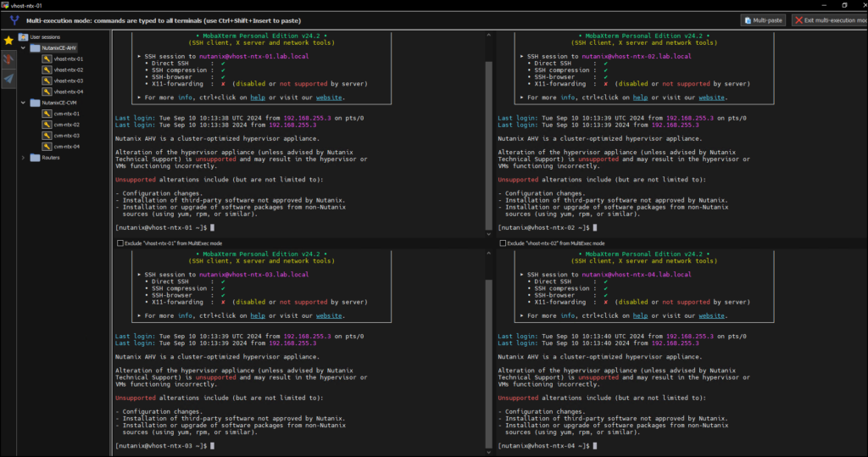The height and width of the screenshot is (457, 868).
Task: Click the key icon for cvm-ntx-02 session
Action: (47, 125)
